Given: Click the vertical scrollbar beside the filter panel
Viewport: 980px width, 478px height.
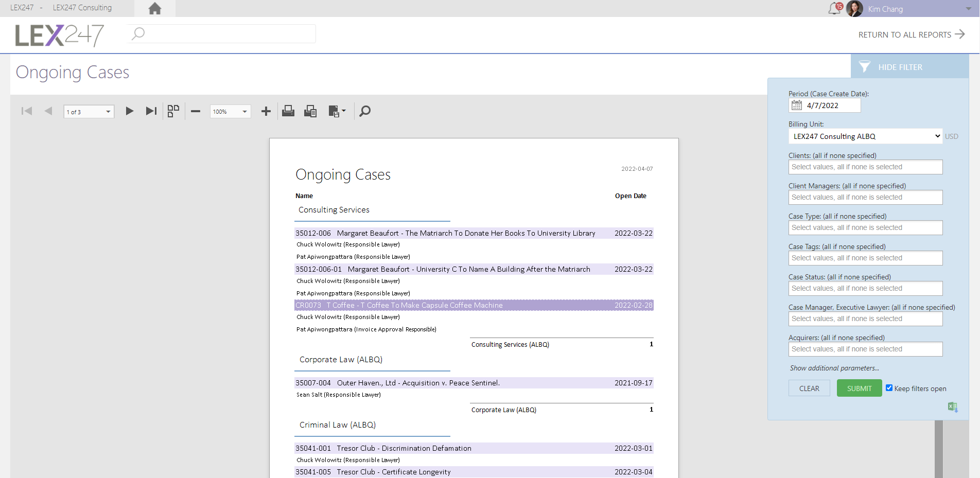Looking at the screenshot, I should (939, 449).
